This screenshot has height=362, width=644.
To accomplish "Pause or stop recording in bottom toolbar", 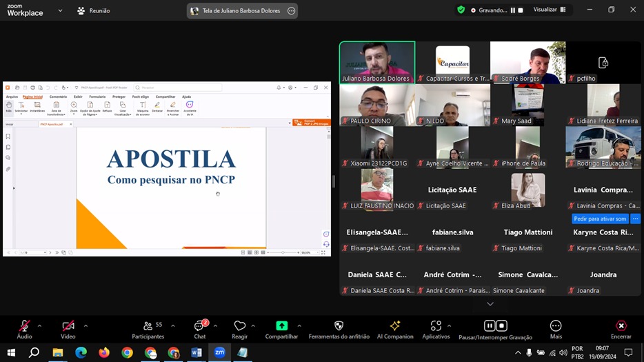I will click(495, 326).
